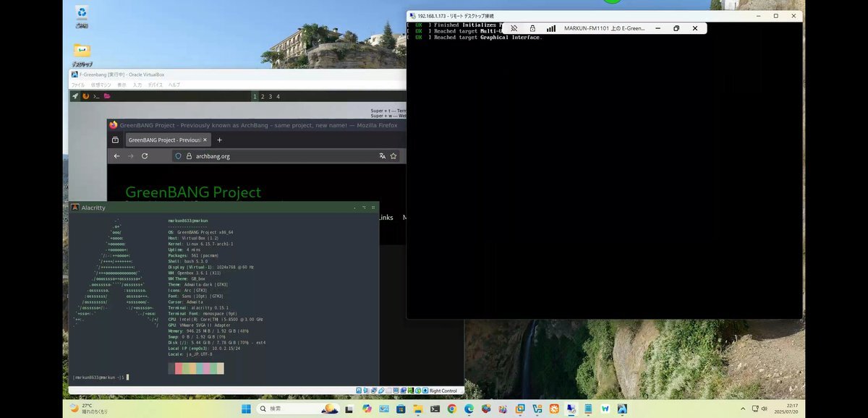
Task: Click the Alacritty window title icon
Action: [75, 208]
